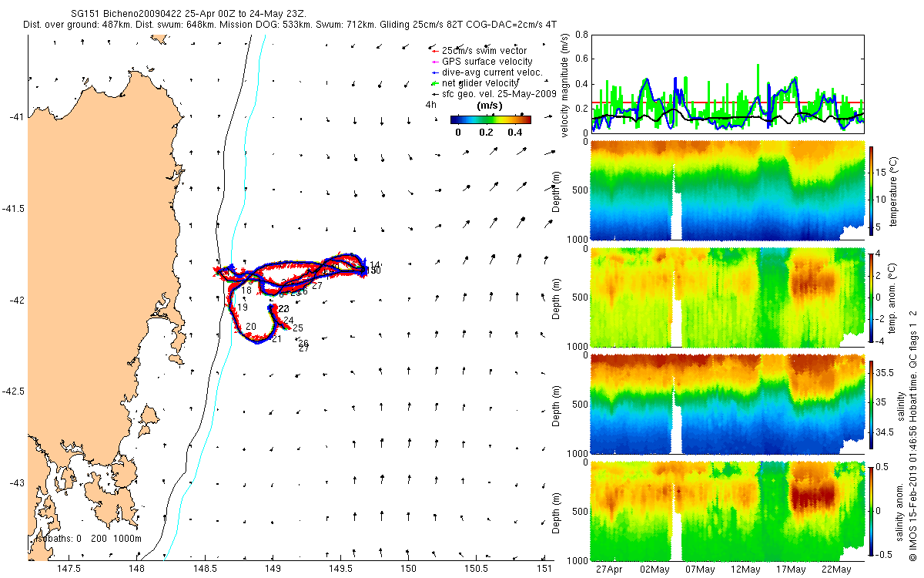The height and width of the screenshot is (578, 924).
Task: Click the '4h' label beside the legend
Action: [431, 104]
